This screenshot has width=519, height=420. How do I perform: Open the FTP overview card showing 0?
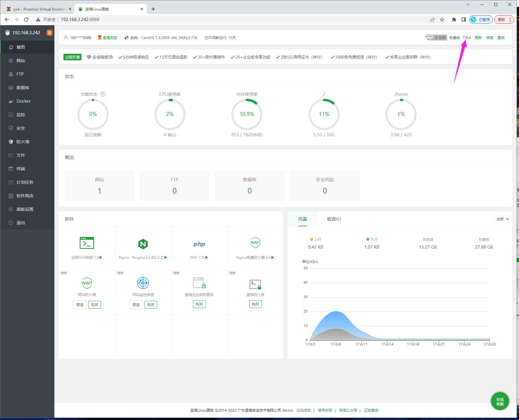[175, 186]
